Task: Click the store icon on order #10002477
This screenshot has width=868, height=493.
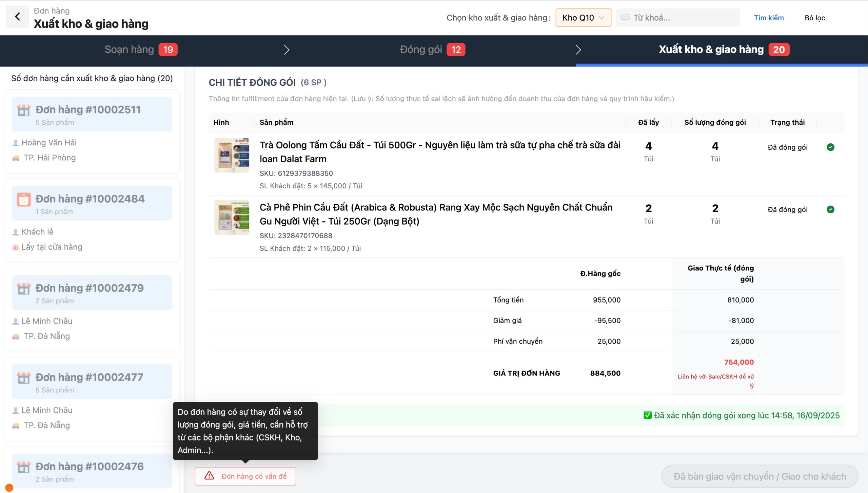Action: click(24, 378)
